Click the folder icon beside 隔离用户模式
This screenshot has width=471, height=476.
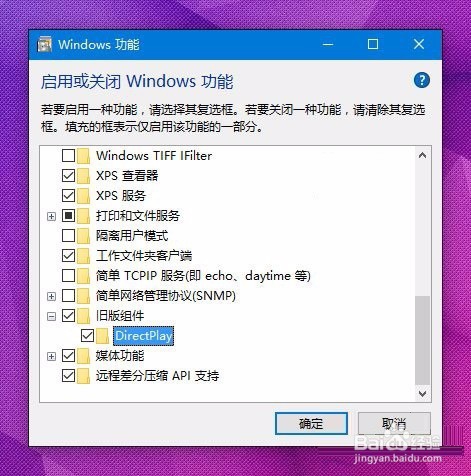[x=83, y=236]
